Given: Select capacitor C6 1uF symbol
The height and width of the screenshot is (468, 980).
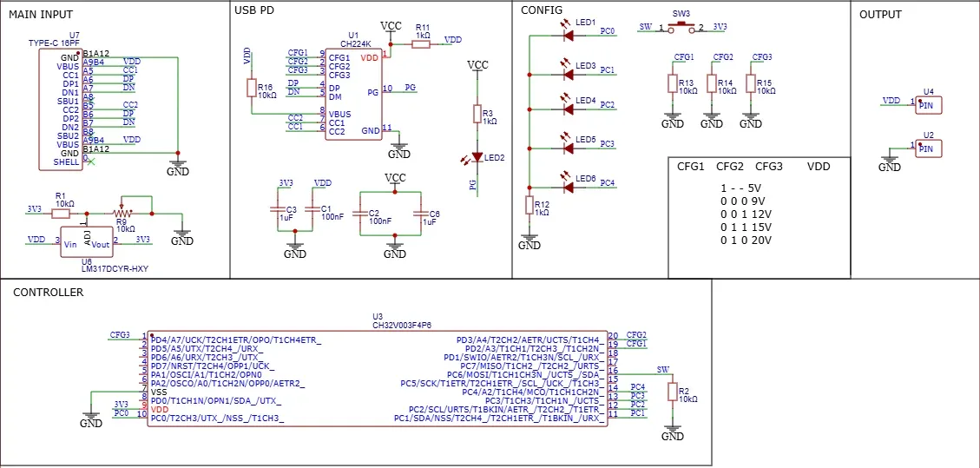Looking at the screenshot, I should point(421,214).
